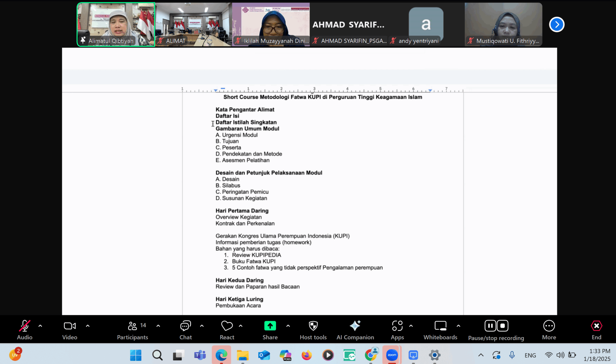Viewport: 616px width, 364px height.
Task: Expand the arrow next to Video
Action: [88, 326]
